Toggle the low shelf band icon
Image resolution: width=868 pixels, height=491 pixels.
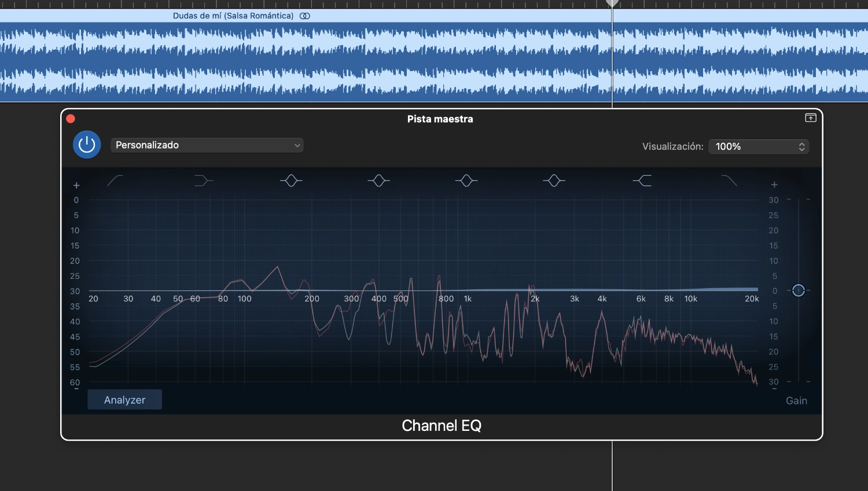203,181
